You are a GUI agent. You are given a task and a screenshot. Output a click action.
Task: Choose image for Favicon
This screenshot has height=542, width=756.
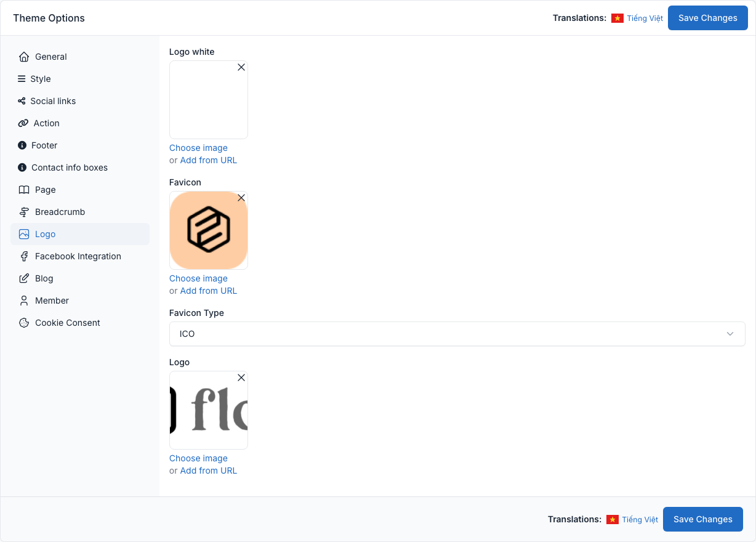tap(198, 278)
